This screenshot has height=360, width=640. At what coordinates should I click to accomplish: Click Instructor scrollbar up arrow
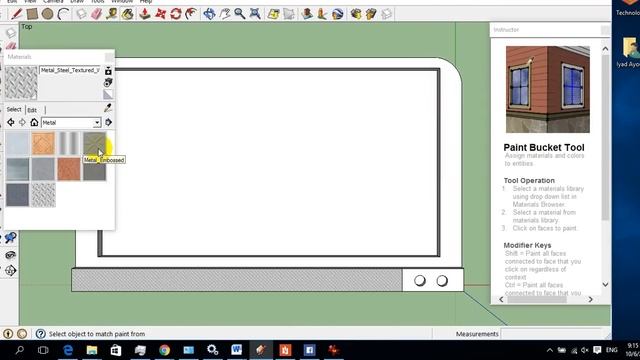605,49
